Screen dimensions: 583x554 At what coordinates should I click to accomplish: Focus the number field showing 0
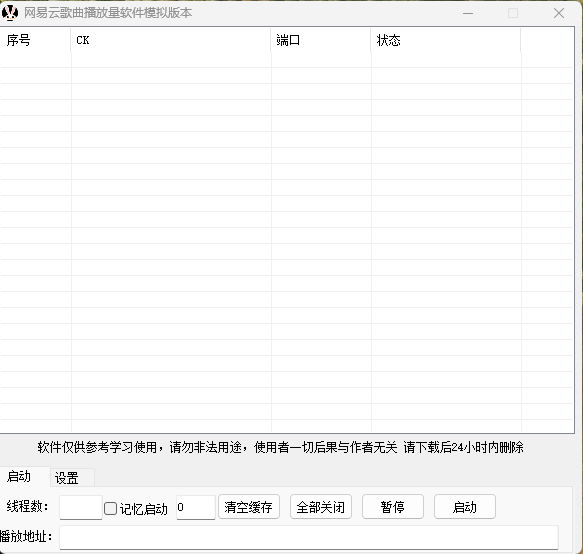(x=196, y=508)
